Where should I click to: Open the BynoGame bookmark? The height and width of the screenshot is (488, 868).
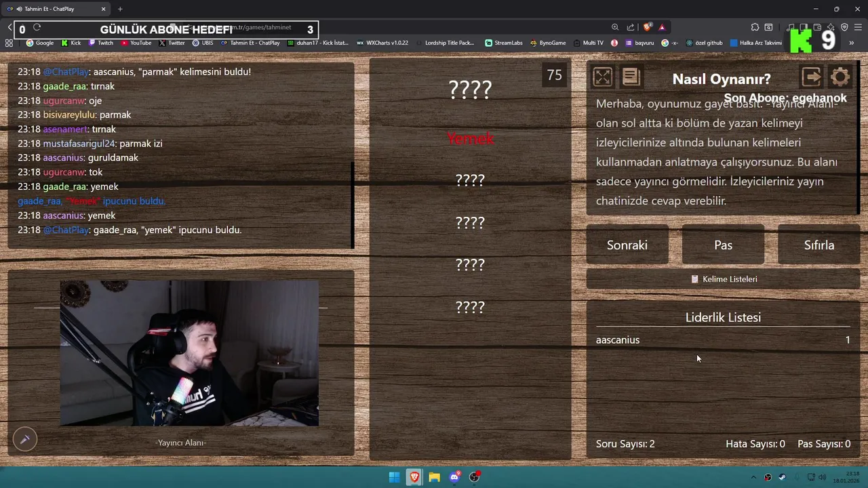pos(548,43)
